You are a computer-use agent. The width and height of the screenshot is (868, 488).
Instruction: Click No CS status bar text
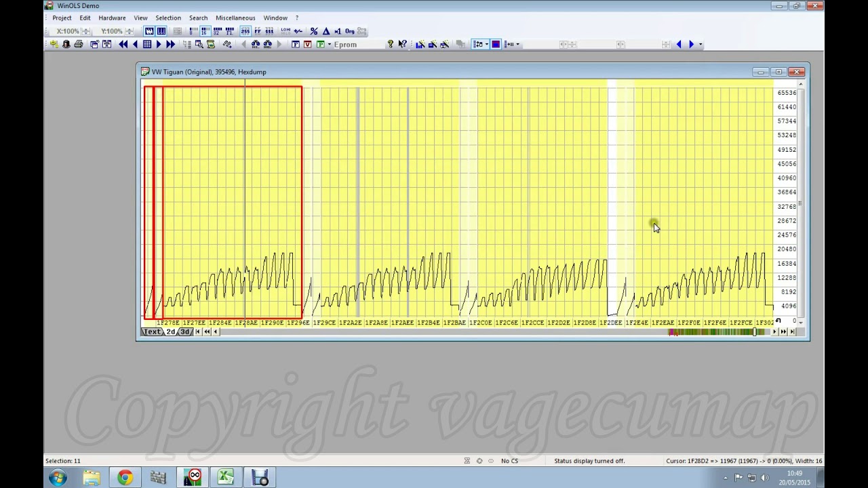click(x=509, y=461)
